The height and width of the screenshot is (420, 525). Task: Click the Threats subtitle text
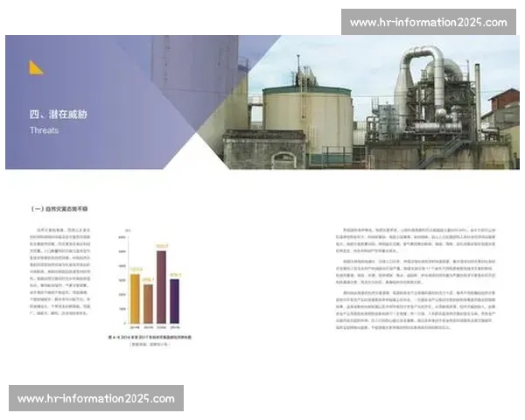tap(44, 130)
